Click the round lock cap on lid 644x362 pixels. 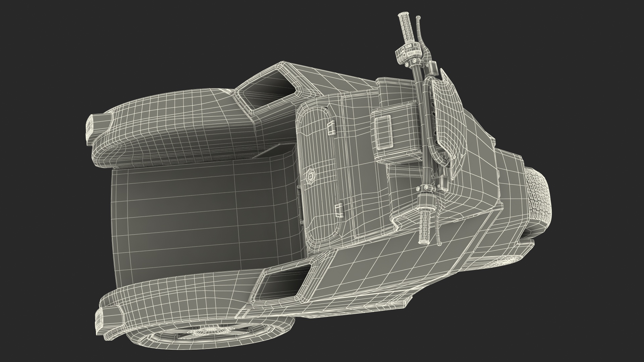click(x=311, y=176)
